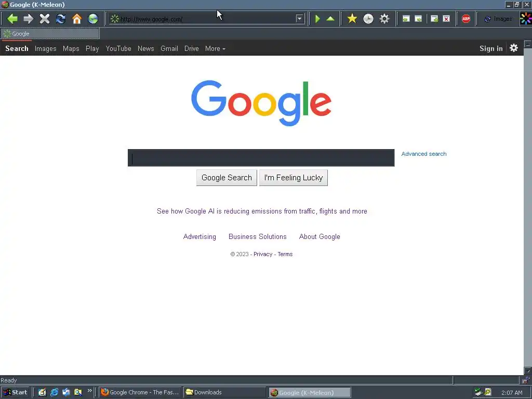Click the red ABP Adblock icon

click(466, 19)
